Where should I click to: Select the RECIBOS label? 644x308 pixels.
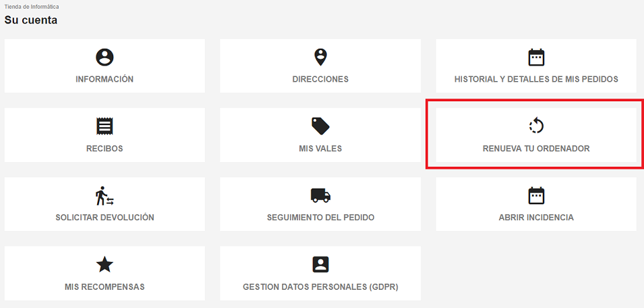[105, 149]
